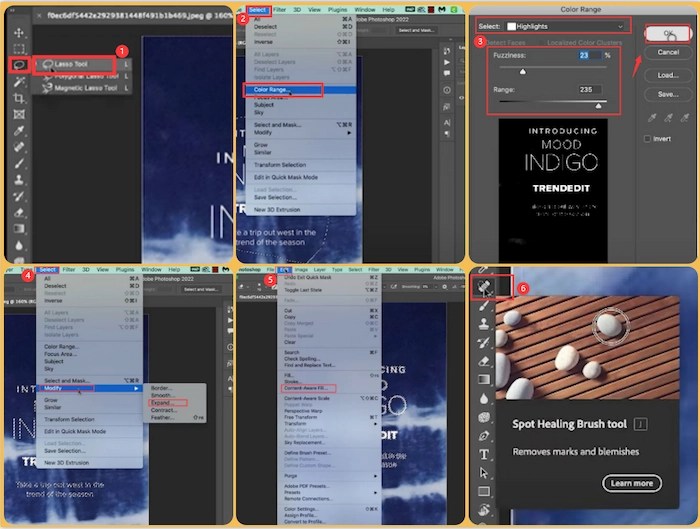Select the Eraser tool in step 1 toolbar
This screenshot has width=700, height=529.
tap(19, 212)
